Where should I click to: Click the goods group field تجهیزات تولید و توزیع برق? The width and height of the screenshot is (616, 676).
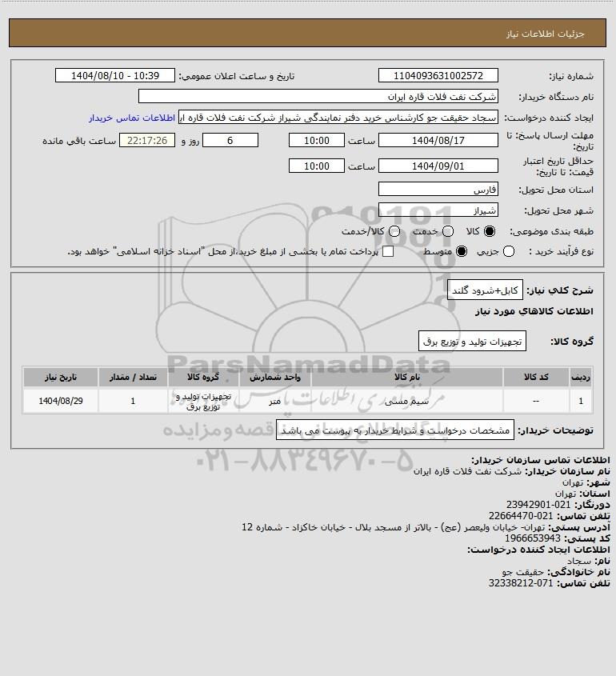(472, 341)
